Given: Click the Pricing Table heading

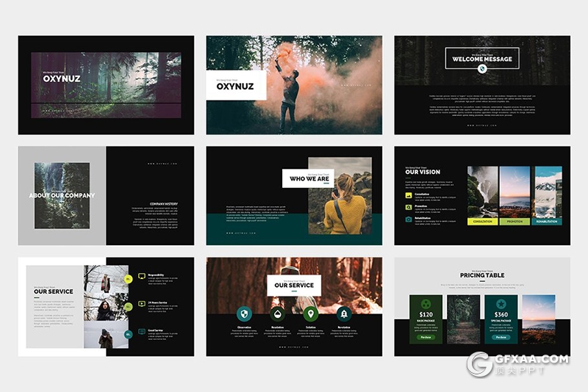Looking at the screenshot, I should (x=481, y=275).
